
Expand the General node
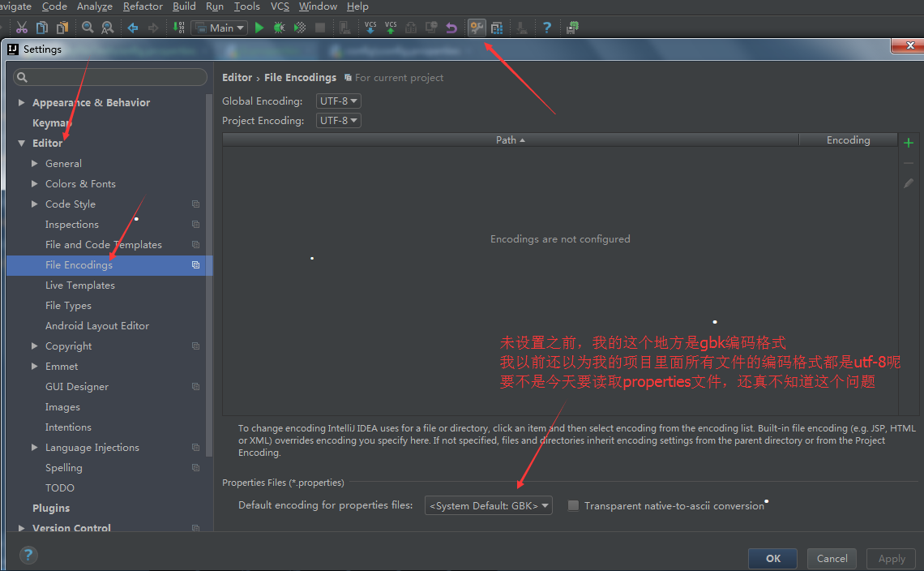coord(34,163)
